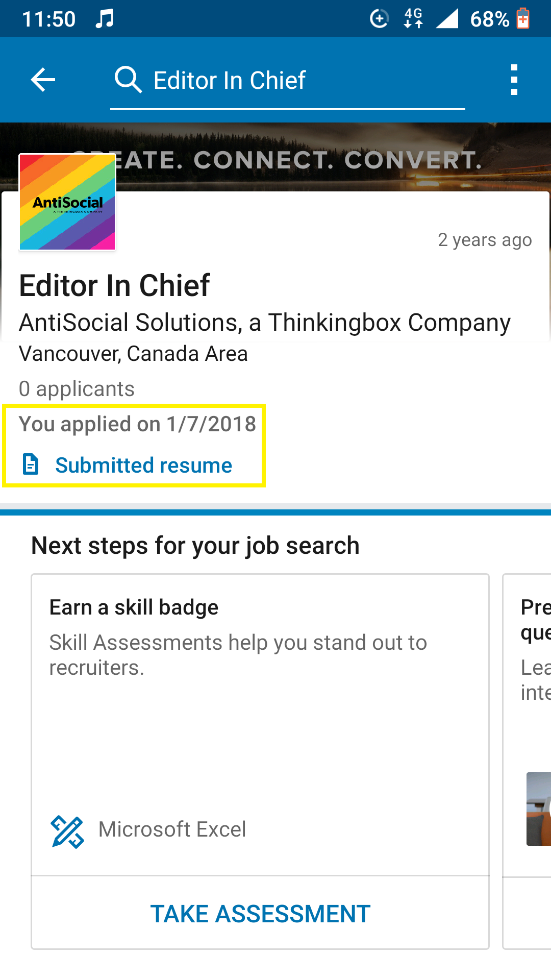
Task: Tap the Microsoft Excel label
Action: point(172,829)
